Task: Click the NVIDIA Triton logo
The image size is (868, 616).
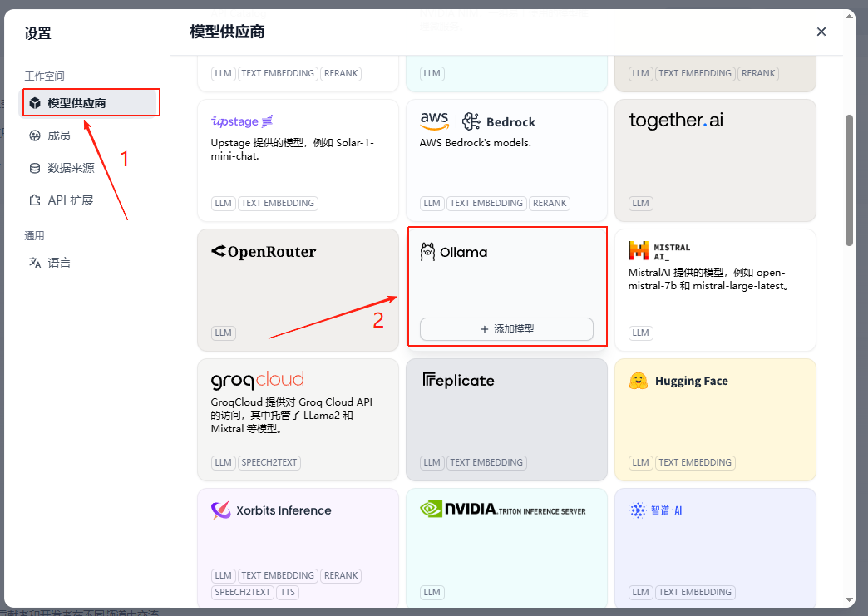Action: (x=503, y=510)
